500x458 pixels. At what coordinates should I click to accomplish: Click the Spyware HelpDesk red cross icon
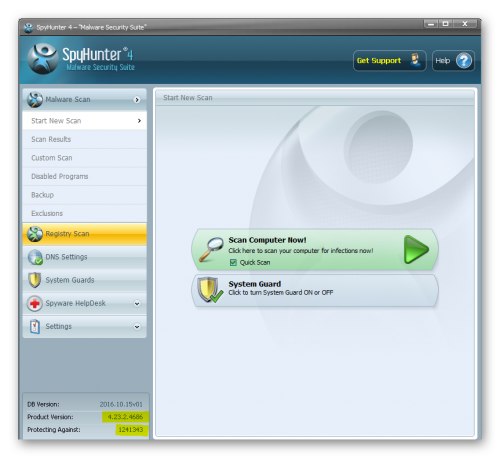(x=35, y=303)
